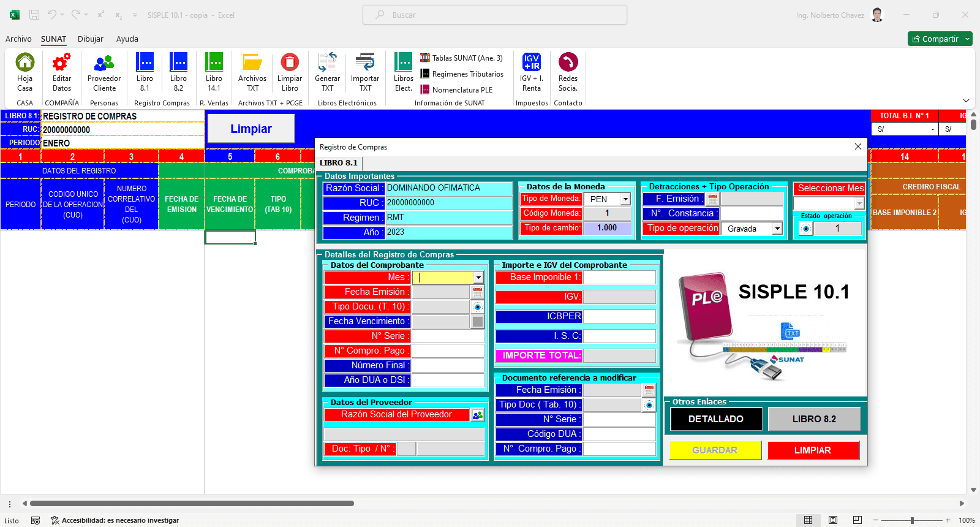This screenshot has width=980, height=527.
Task: Open Quick Access Toolbar customize dropdown
Action: point(135,15)
